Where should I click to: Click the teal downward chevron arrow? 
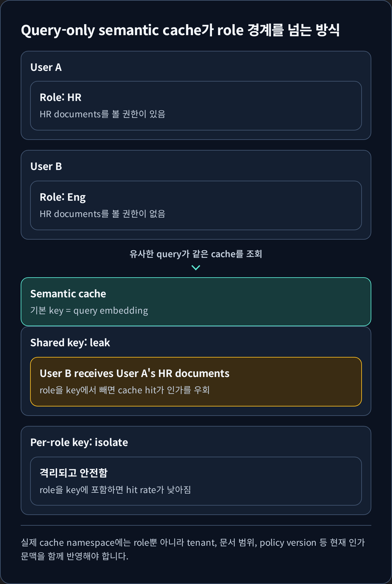(196, 268)
